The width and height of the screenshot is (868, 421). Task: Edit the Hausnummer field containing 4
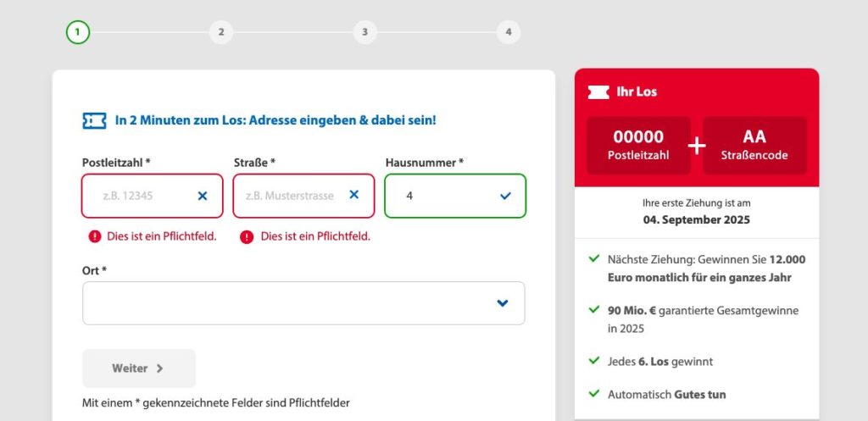[455, 196]
